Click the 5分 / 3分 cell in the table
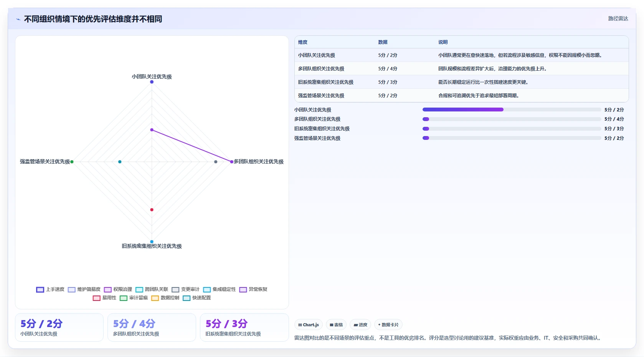 point(388,82)
